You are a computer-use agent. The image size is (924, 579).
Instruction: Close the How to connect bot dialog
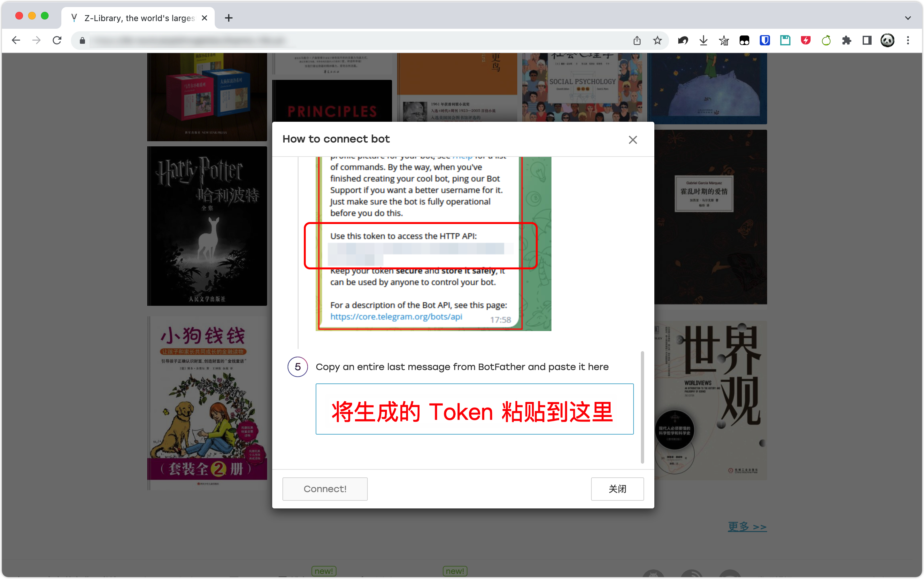tap(633, 140)
